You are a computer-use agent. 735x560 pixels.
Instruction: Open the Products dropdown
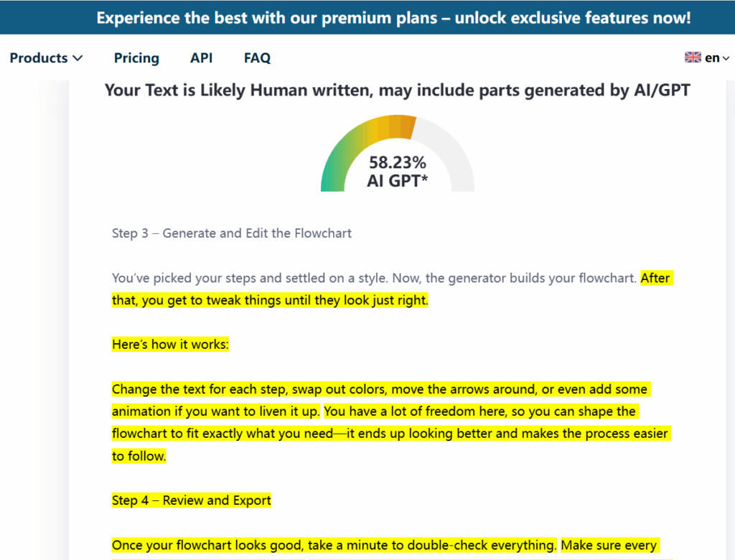(39, 57)
